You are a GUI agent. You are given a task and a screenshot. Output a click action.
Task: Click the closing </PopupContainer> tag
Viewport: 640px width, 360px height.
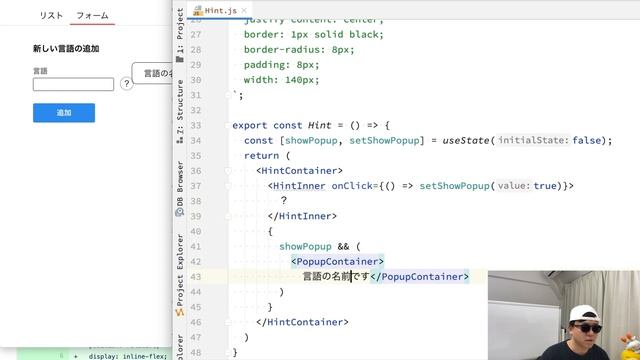(x=420, y=277)
